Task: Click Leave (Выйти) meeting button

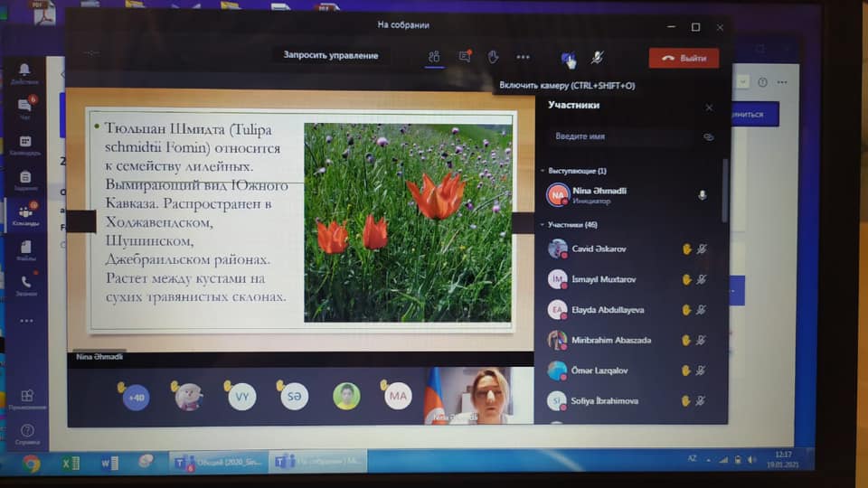Action: (684, 58)
